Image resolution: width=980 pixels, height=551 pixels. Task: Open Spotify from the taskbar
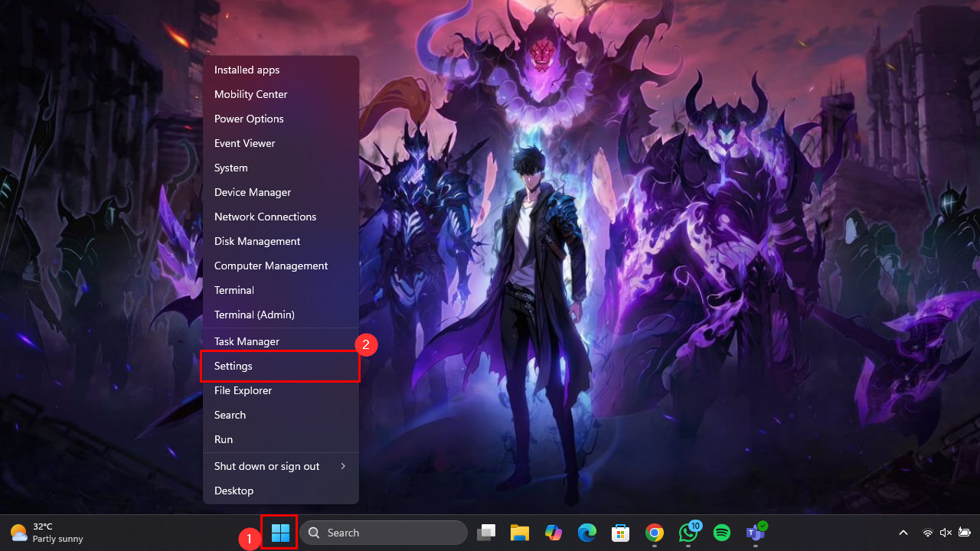coord(721,533)
